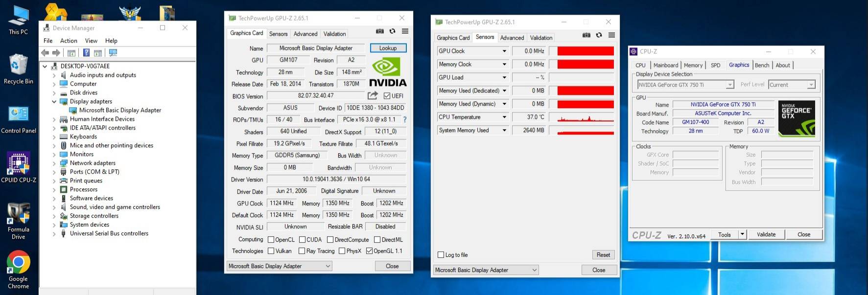Click the Help question-mark icon in Device Manager toolbar

[x=86, y=53]
